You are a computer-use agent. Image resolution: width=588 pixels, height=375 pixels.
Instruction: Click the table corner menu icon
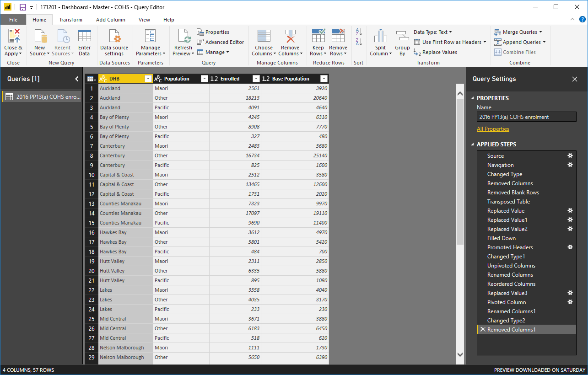(91, 79)
